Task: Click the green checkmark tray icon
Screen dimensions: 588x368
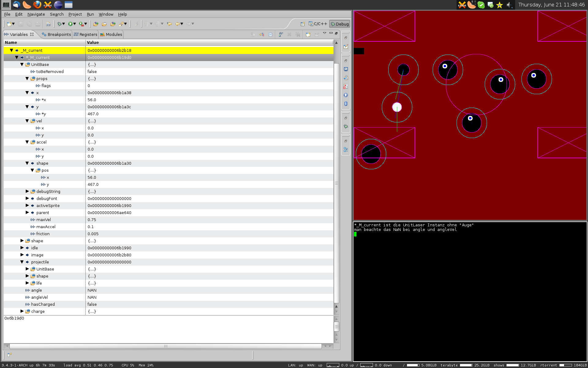Action: (x=481, y=5)
